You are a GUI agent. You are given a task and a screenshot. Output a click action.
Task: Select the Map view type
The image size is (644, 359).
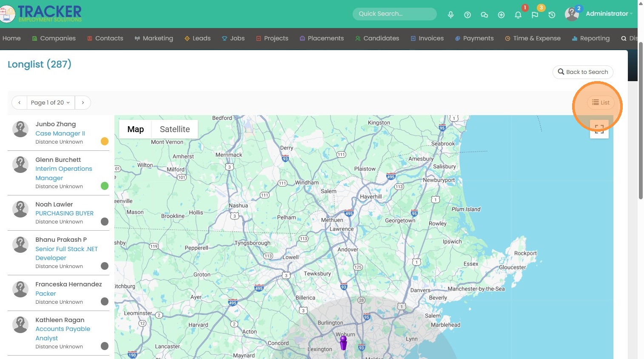click(x=135, y=129)
